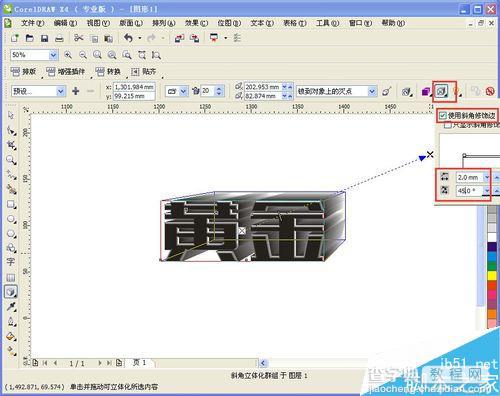Screen dimensions: 500x396
Task: Click the Print icon
Action: pyautogui.click(x=59, y=38)
